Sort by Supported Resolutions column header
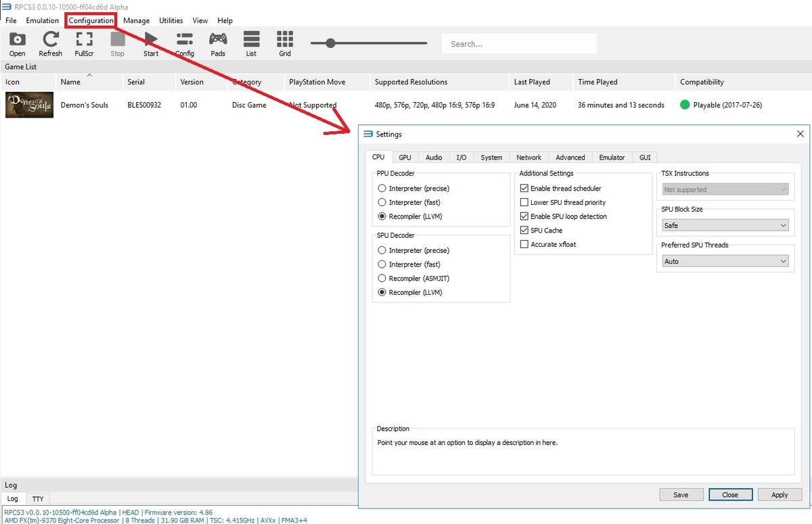The height and width of the screenshot is (524, 812). [440, 82]
